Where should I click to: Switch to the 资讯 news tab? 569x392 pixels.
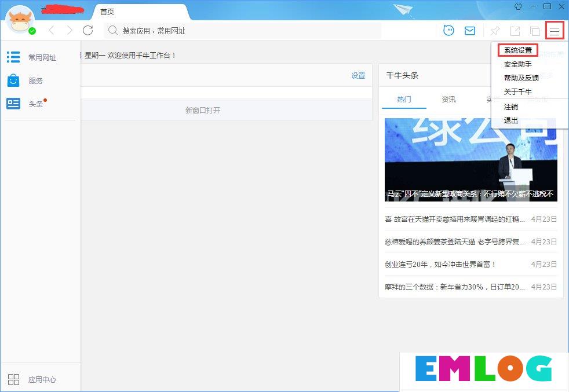point(448,99)
